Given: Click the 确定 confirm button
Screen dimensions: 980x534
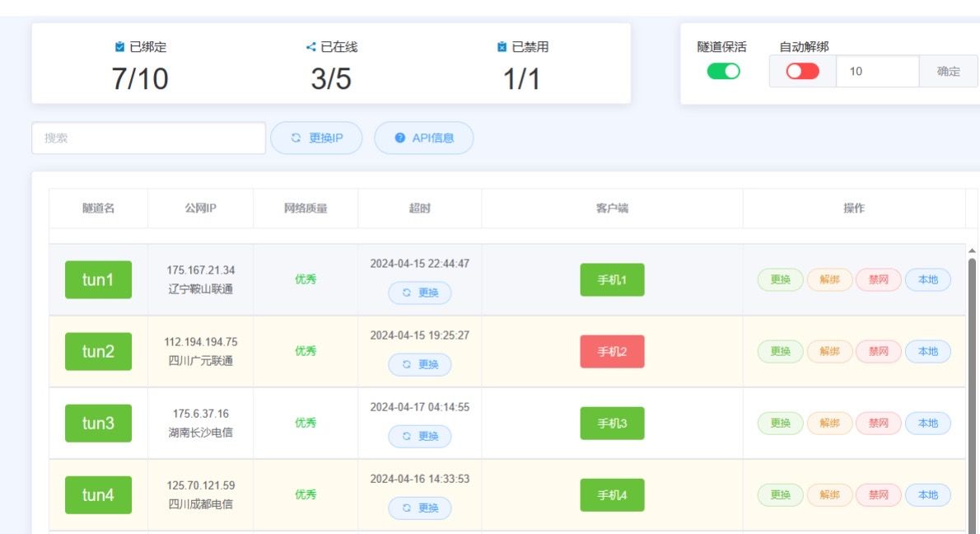Looking at the screenshot, I should click(x=948, y=72).
